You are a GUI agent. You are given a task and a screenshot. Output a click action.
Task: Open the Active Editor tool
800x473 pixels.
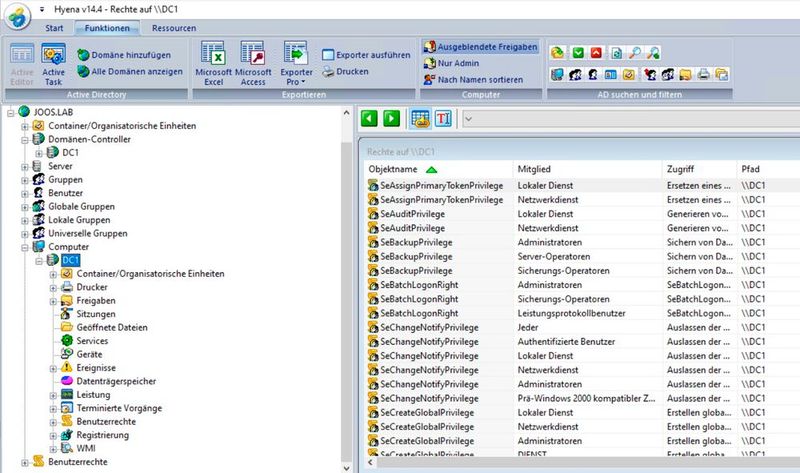click(22, 64)
